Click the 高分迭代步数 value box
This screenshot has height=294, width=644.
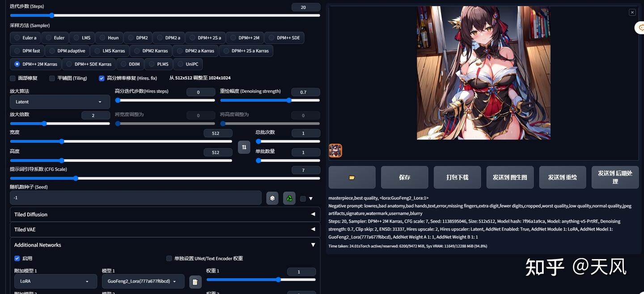[x=200, y=92]
